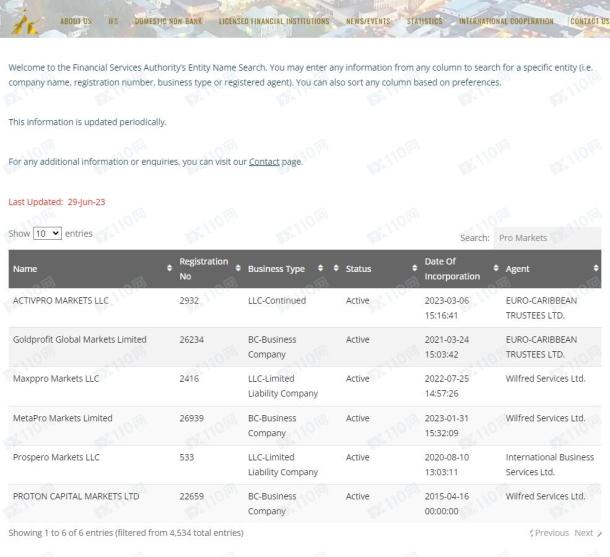The width and height of the screenshot is (610, 557).
Task: Click Last Updated 29-Jun-23 text
Action: (57, 202)
